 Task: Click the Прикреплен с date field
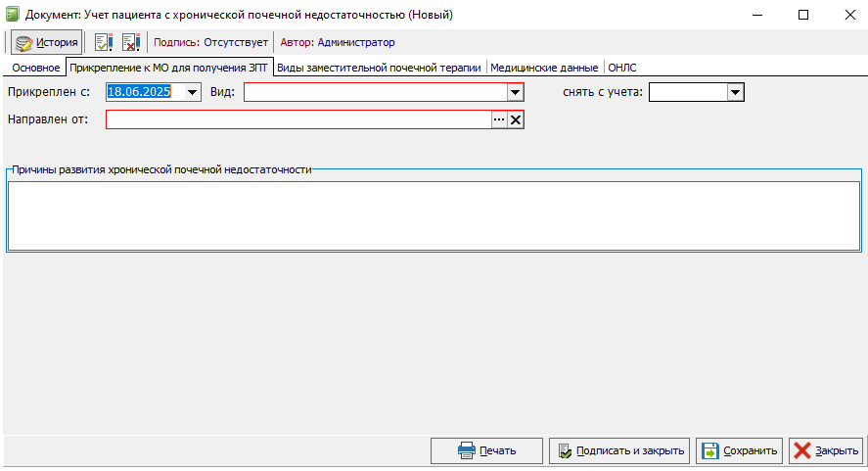[146, 92]
